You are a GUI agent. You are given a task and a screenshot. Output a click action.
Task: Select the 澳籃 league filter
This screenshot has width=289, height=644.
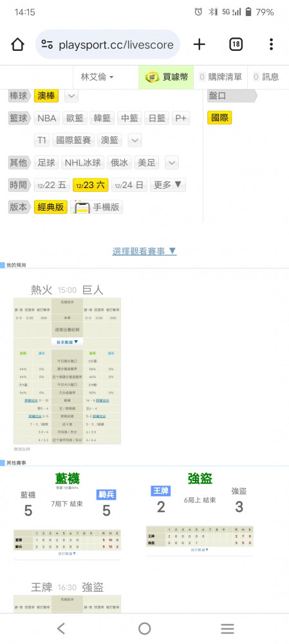(x=110, y=140)
